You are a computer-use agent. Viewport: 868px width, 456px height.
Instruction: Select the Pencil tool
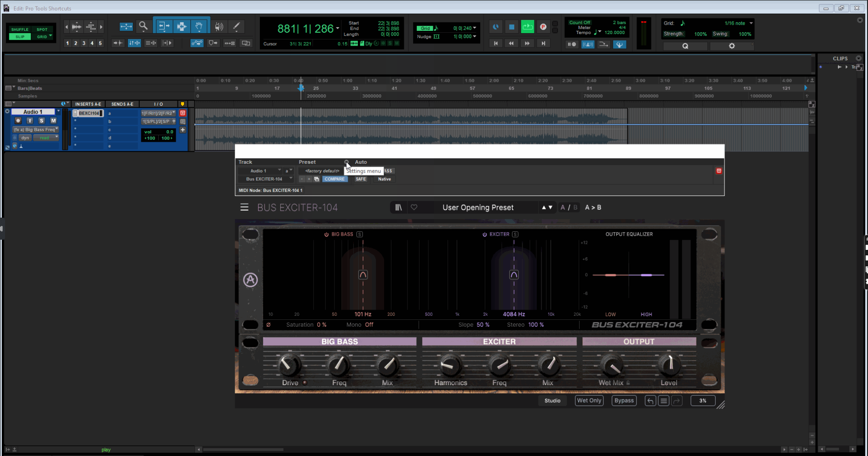click(236, 26)
